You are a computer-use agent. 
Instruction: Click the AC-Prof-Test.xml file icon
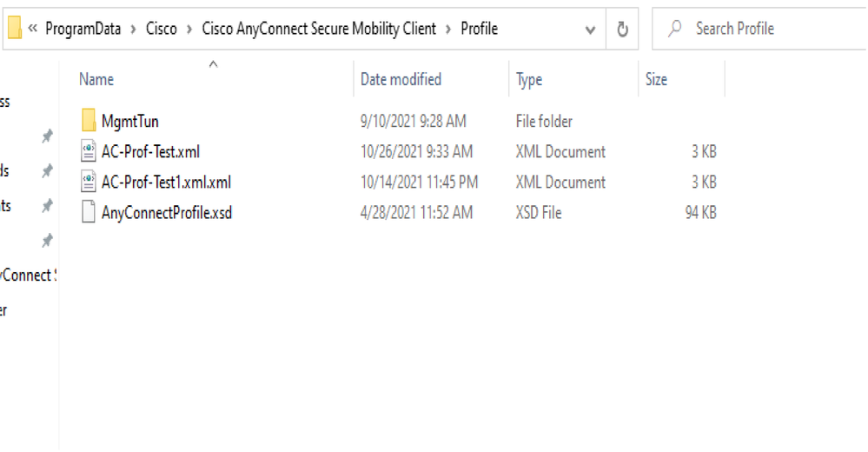tap(88, 150)
